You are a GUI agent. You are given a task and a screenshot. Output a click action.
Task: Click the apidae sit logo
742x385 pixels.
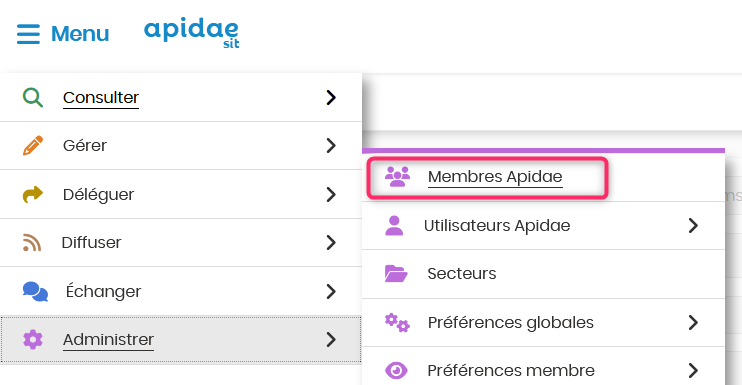tap(192, 34)
